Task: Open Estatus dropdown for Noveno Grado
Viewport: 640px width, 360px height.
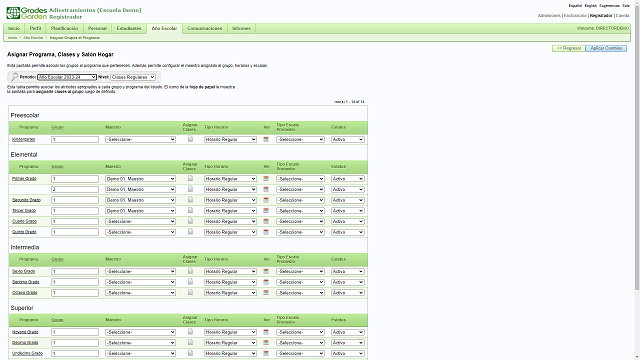Action: tap(348, 332)
